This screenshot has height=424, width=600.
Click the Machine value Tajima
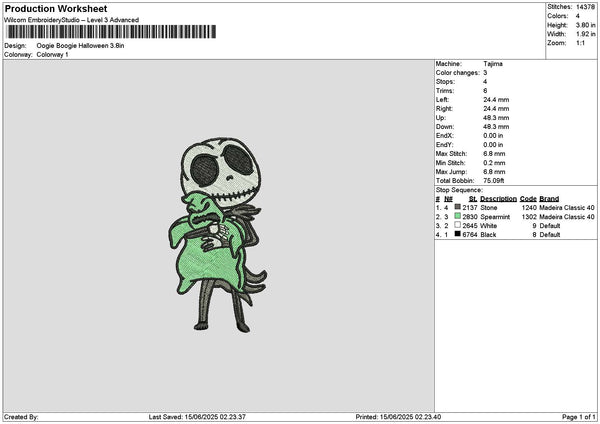(493, 64)
